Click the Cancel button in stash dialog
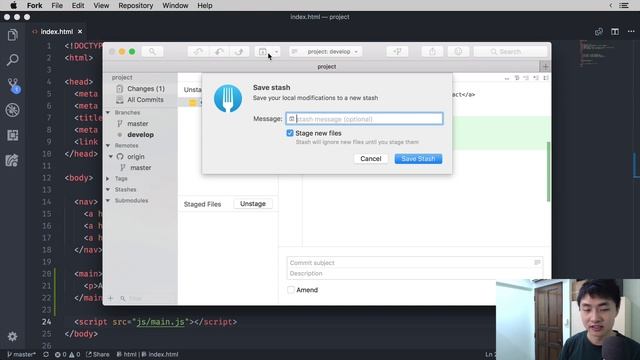 [x=371, y=159]
